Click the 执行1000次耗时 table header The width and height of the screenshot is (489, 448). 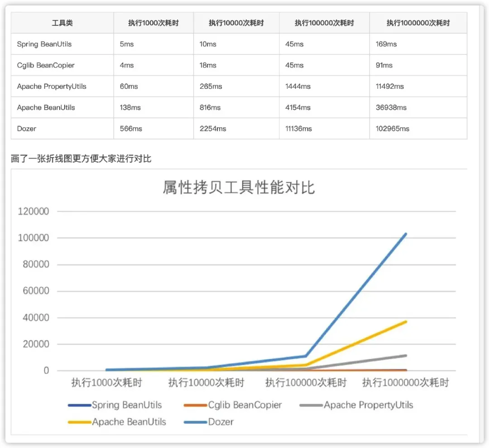tap(153, 23)
